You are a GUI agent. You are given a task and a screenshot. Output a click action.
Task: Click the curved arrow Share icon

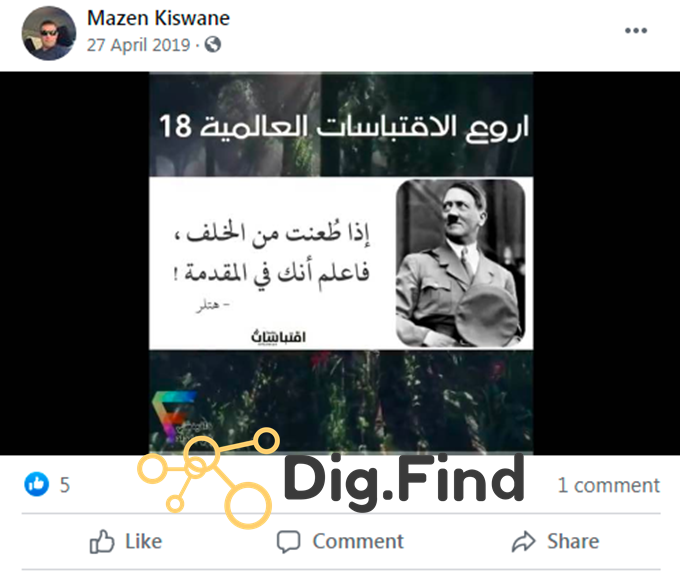[x=524, y=542]
